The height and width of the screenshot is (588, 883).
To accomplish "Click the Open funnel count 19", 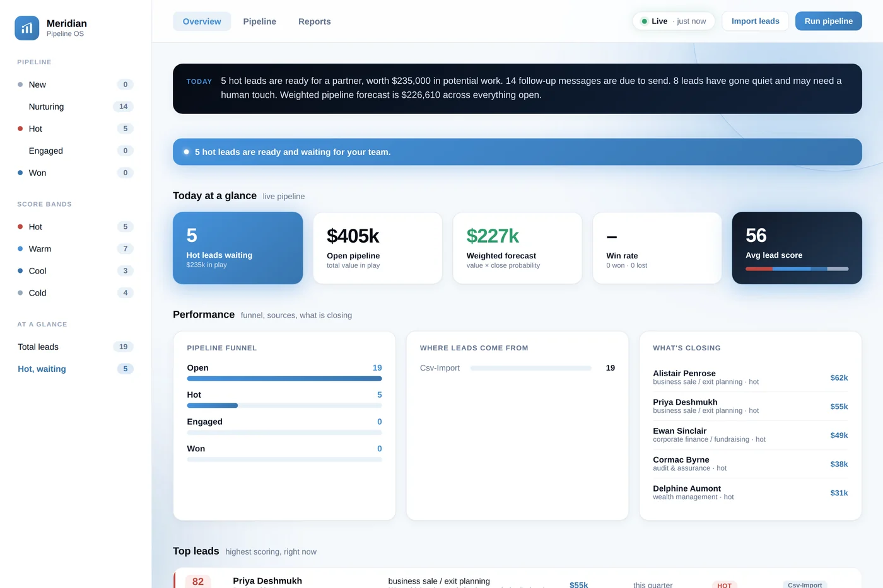I will click(x=377, y=368).
